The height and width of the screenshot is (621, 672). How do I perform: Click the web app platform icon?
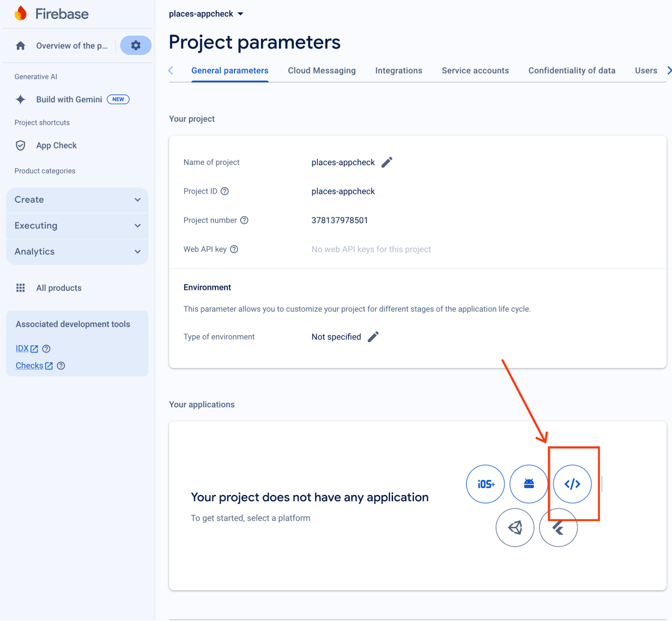572,484
